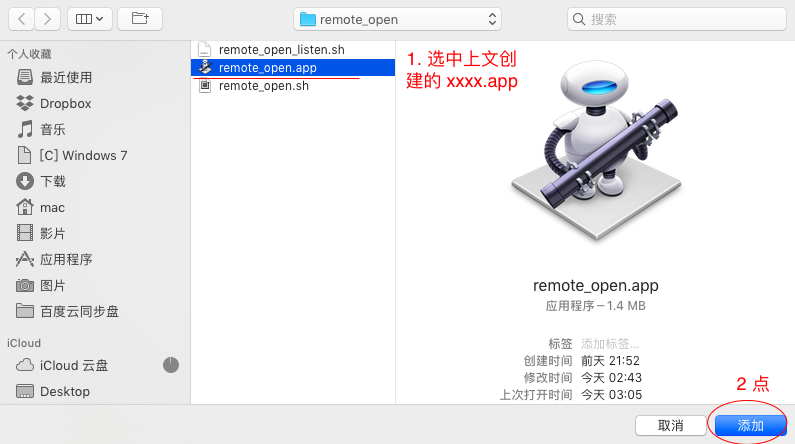
Task: Open the Movies folder in sidebar
Action: point(52,233)
